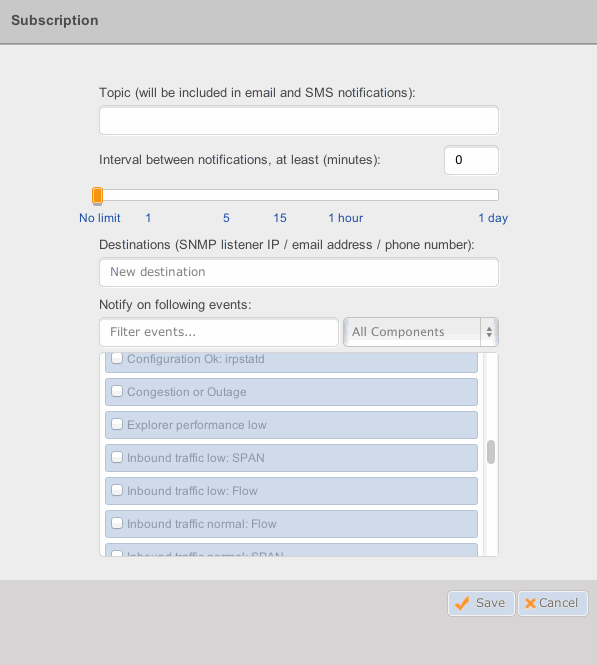Image resolution: width=597 pixels, height=665 pixels.
Task: Click the orange checkmark icon on Save
Action: 462,603
